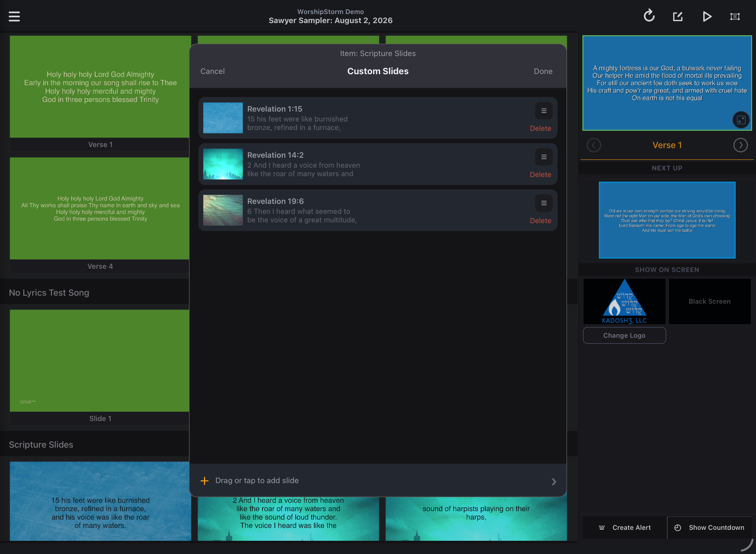Click clock icon beside Show Countdown
This screenshot has width=756, height=554.
677,528
